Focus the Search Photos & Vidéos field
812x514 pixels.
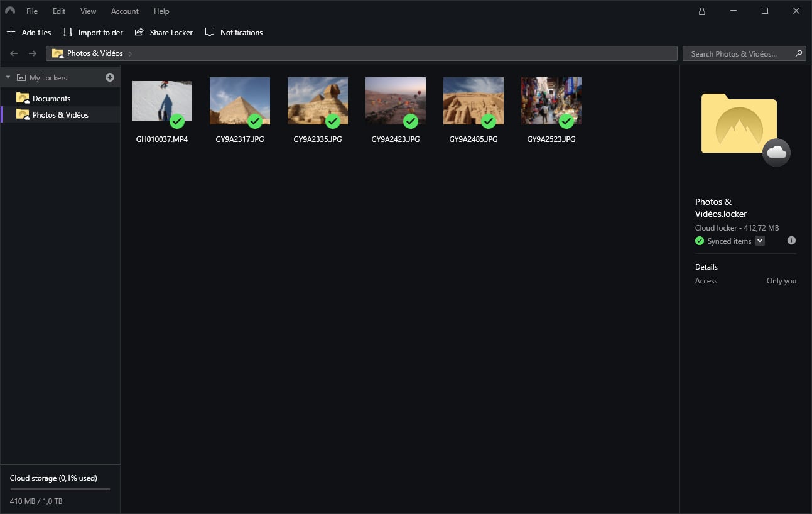point(744,53)
